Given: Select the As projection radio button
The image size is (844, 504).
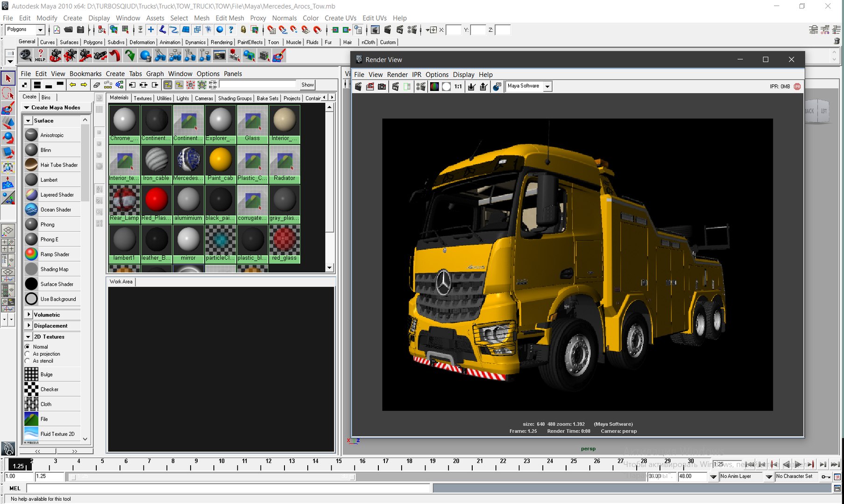Looking at the screenshot, I should 27,354.
